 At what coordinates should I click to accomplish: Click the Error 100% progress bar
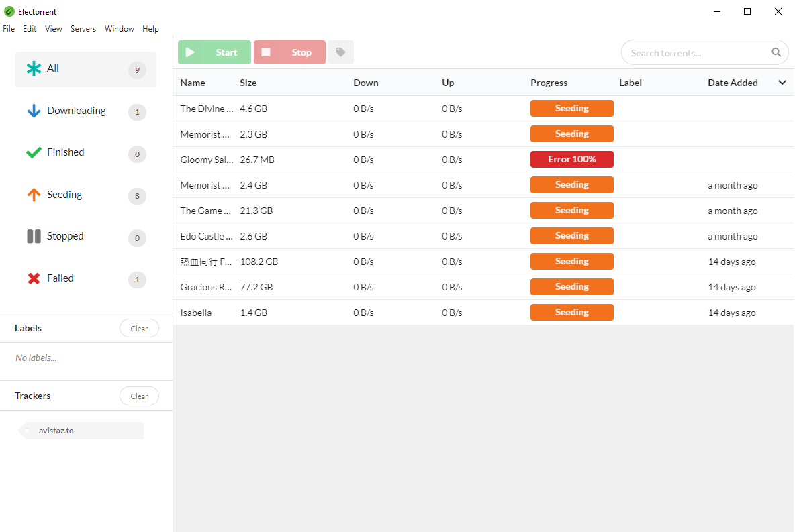click(x=571, y=160)
